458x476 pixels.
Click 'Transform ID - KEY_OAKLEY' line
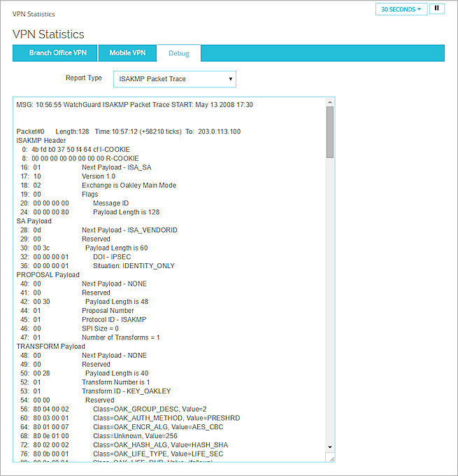point(96,391)
